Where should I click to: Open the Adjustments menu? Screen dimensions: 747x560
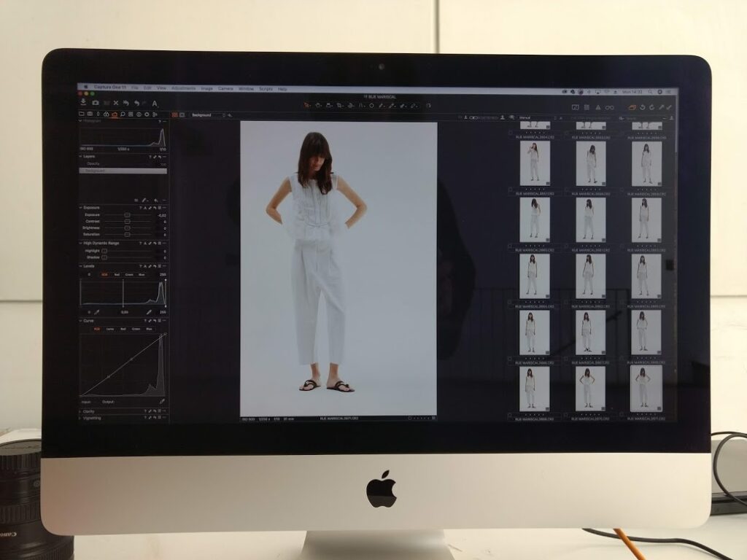point(183,89)
